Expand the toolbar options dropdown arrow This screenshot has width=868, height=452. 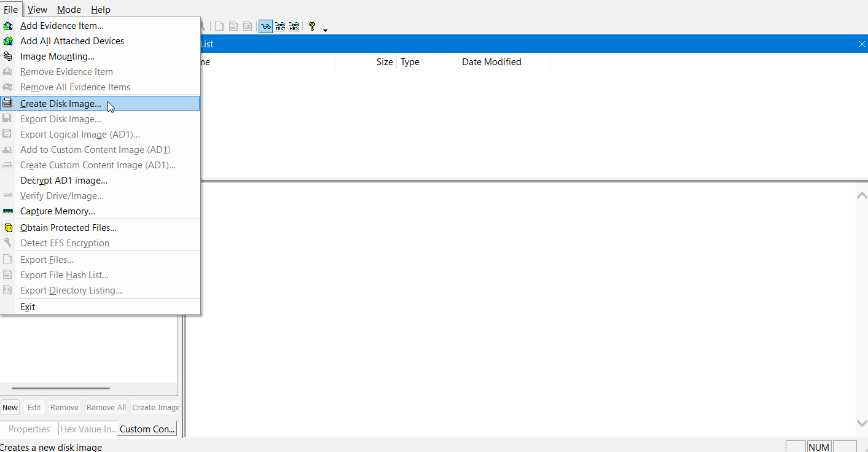coord(325,29)
